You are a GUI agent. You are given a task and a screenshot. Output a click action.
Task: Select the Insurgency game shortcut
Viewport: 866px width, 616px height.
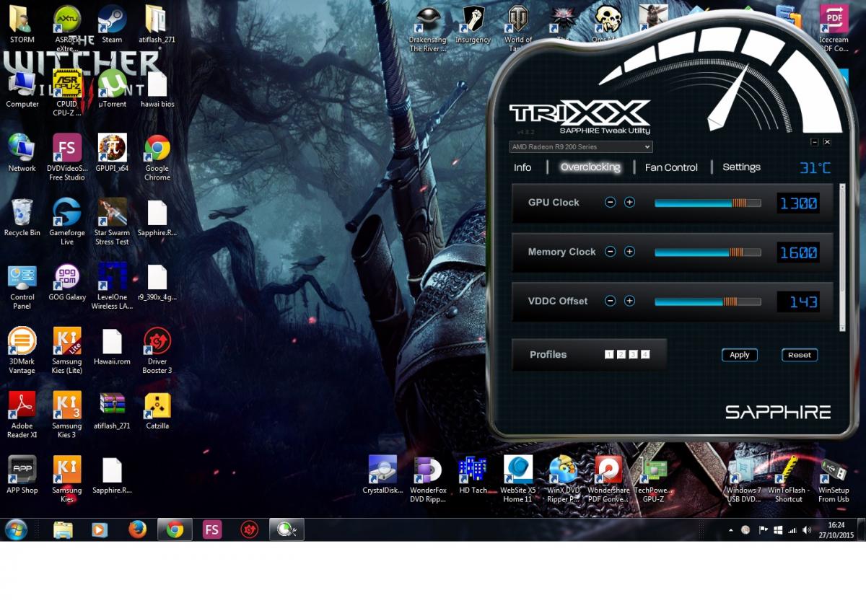point(473,25)
